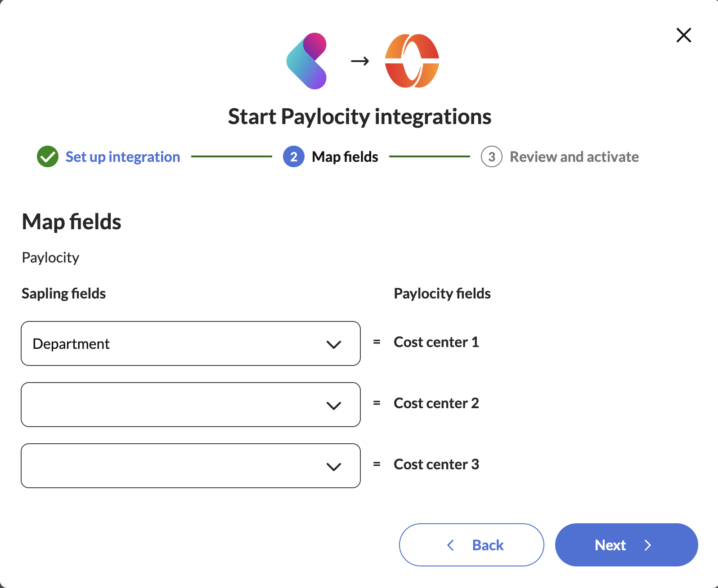Click the Paylocity orange logo icon
718x588 pixels.
412,61
